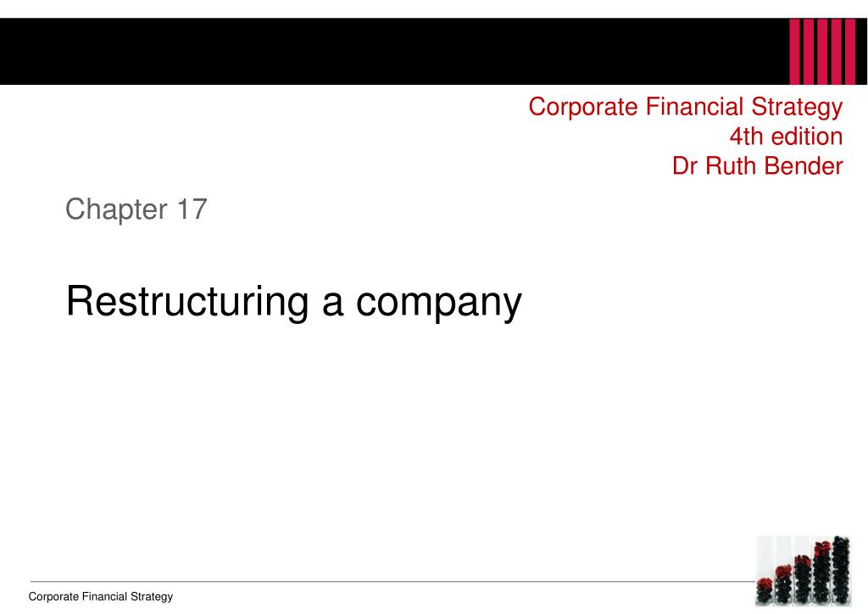The width and height of the screenshot is (868, 614).
Task: Click the 'Chapter 17' subtitle
Action: (136, 209)
